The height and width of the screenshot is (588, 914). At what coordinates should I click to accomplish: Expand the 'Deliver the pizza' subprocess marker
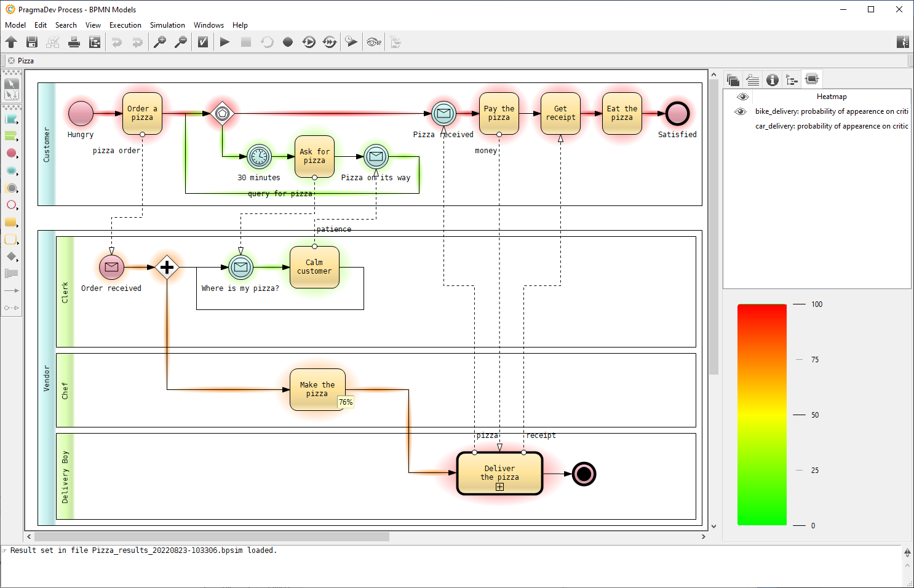pyautogui.click(x=499, y=487)
